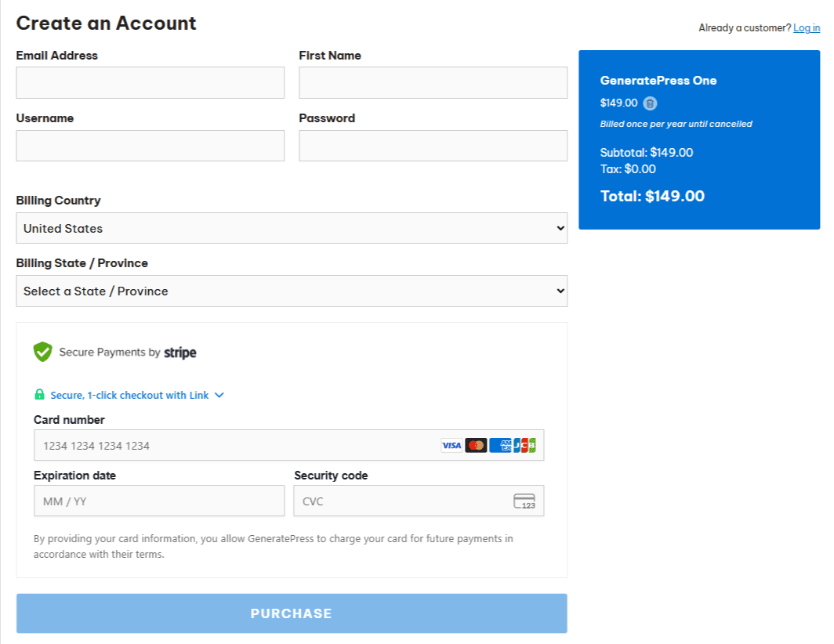
Task: Focus the Username field
Action: pyautogui.click(x=150, y=146)
